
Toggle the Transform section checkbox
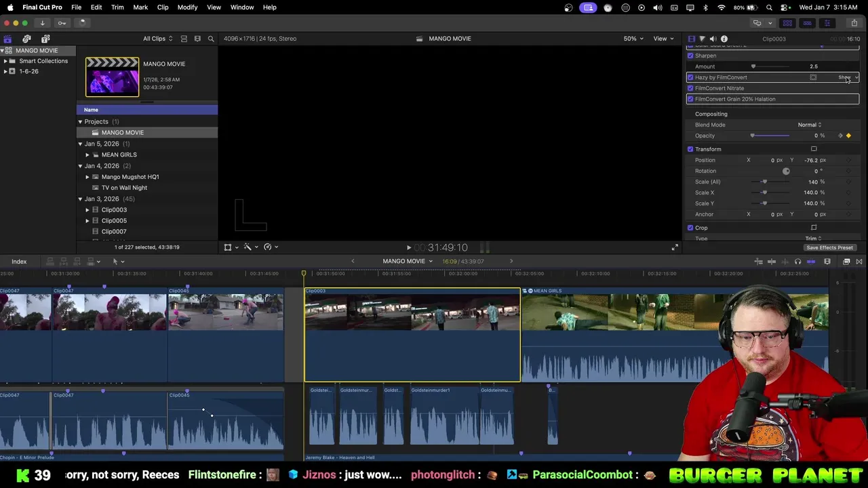pyautogui.click(x=690, y=149)
